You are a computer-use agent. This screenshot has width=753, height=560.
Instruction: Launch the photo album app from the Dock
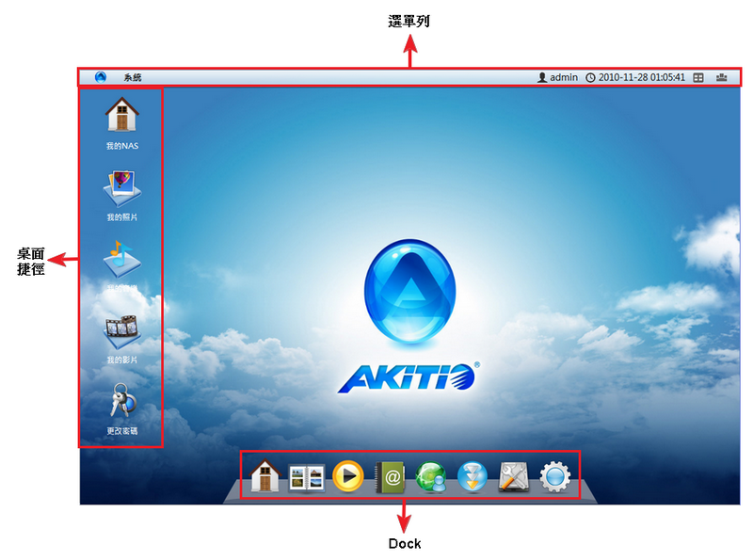[x=306, y=478]
